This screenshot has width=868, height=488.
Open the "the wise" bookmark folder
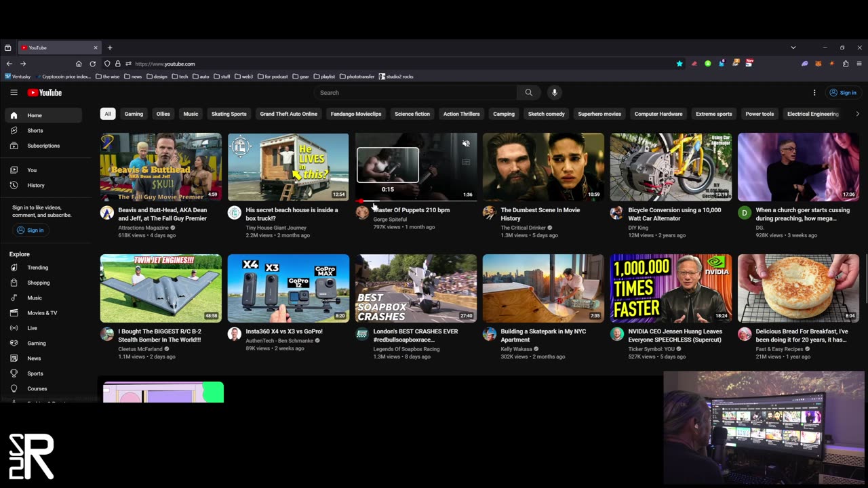pos(107,77)
